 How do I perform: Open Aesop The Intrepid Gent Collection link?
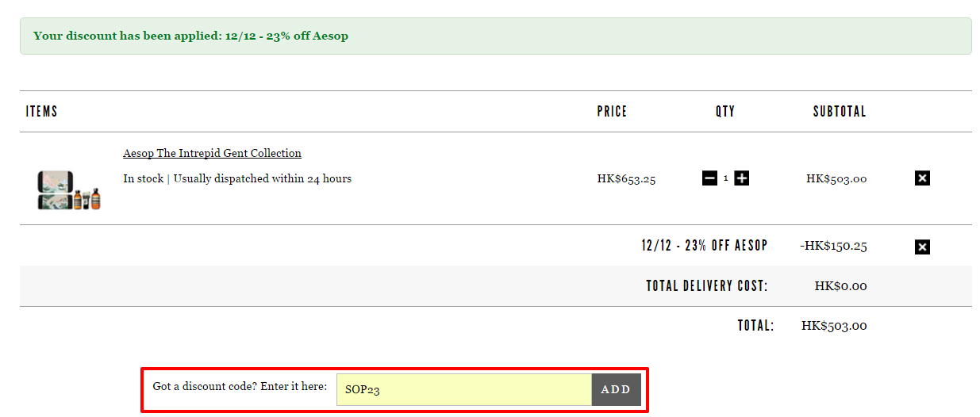tap(212, 153)
